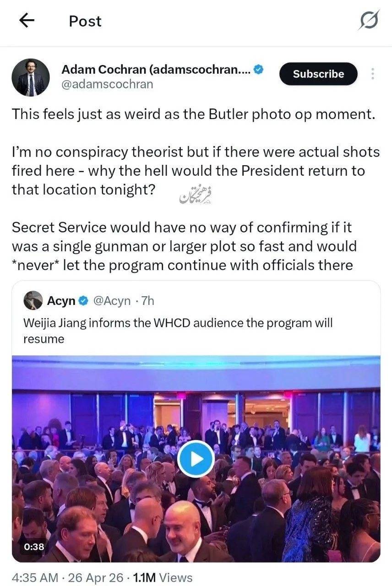Open the Grok icon at top right
392x586 pixels.
[x=369, y=21]
